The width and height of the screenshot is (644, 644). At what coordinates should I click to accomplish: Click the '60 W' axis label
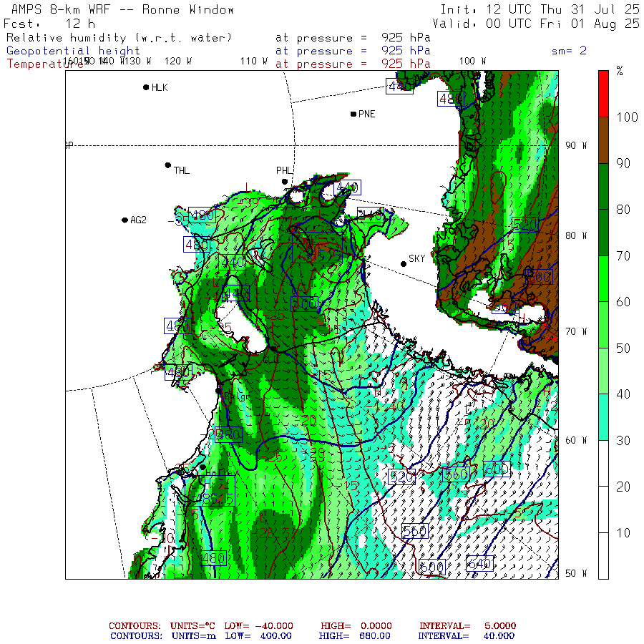[576, 440]
